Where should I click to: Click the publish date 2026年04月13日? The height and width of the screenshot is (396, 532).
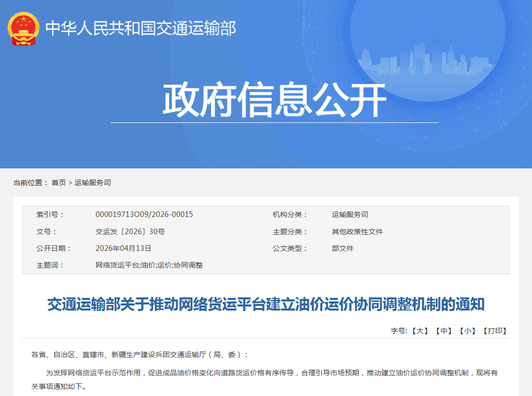(x=124, y=248)
